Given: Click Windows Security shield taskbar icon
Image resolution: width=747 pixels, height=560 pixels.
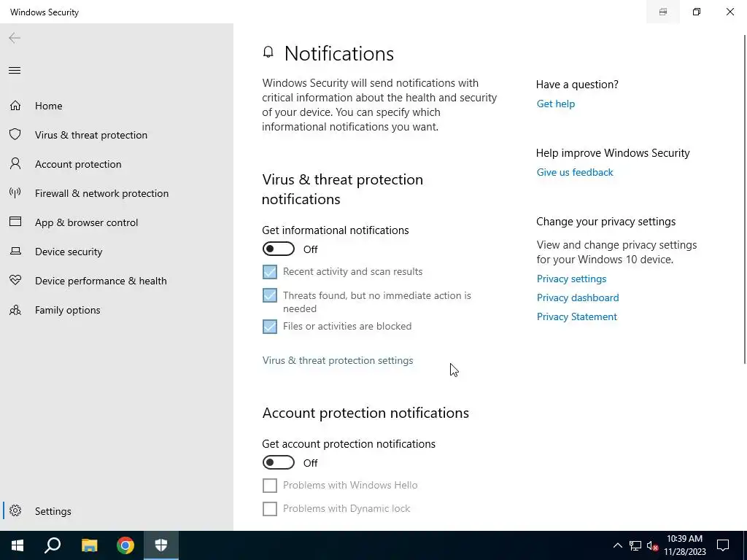Looking at the screenshot, I should (x=161, y=545).
